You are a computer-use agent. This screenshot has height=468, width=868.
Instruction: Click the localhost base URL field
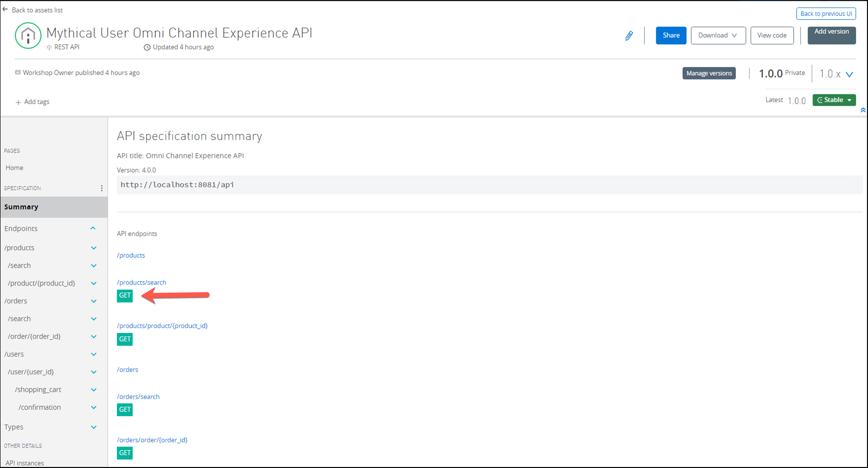click(x=177, y=185)
